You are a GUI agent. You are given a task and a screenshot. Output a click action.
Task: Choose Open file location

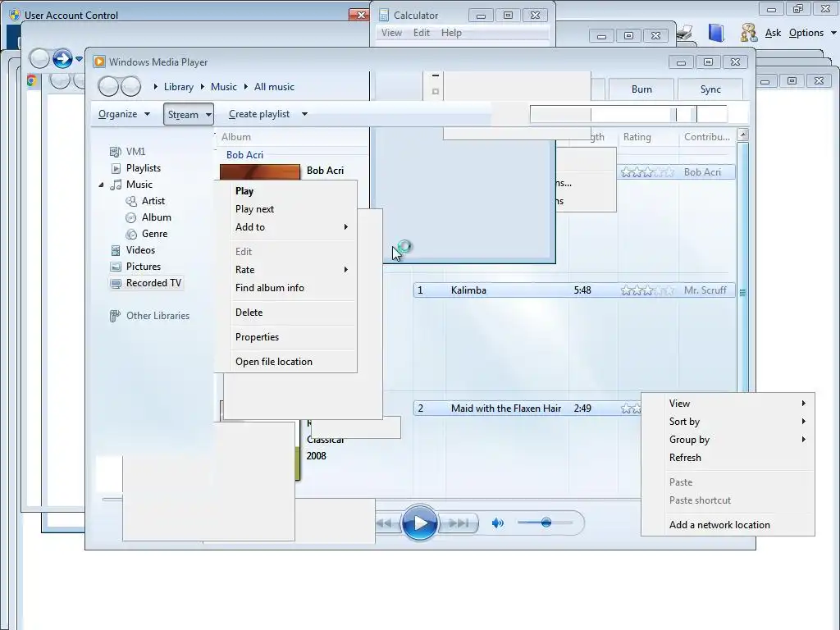pos(285,362)
